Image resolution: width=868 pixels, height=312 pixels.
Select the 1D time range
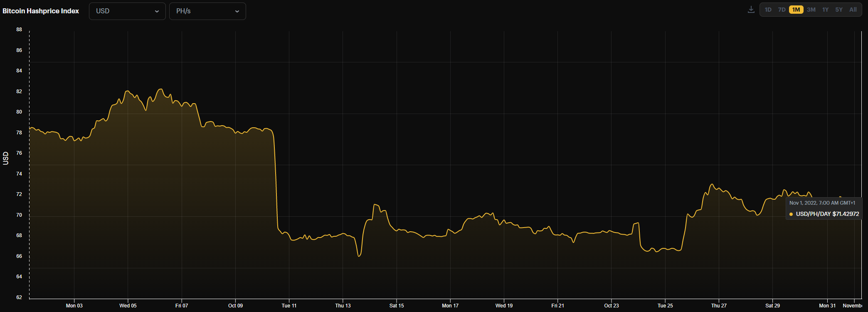click(x=768, y=10)
